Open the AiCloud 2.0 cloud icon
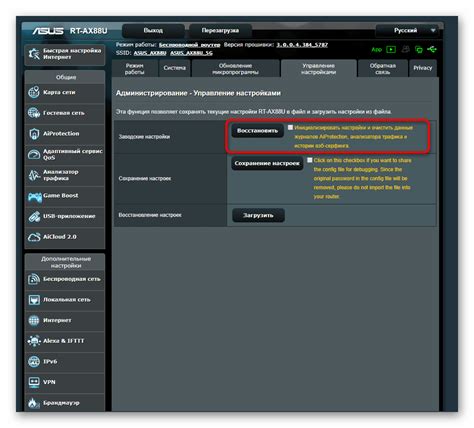Screen dimensions: 474x428 (x=34, y=237)
